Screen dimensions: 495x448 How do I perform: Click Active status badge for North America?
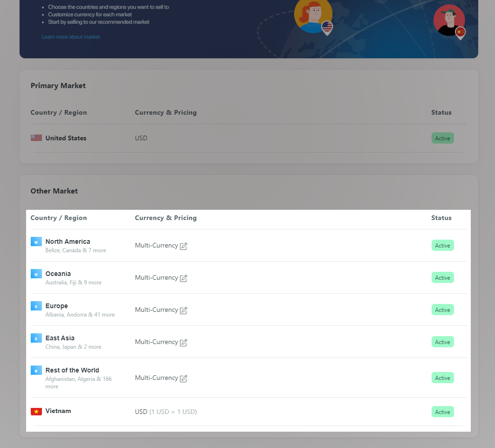(x=443, y=246)
